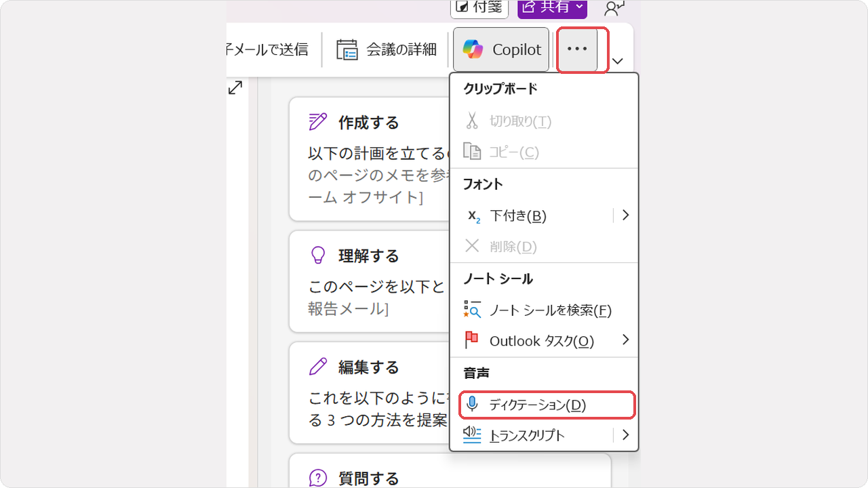Viewport: 868px width, 488px height.
Task: Click the 共有 share button
Action: coord(552,7)
